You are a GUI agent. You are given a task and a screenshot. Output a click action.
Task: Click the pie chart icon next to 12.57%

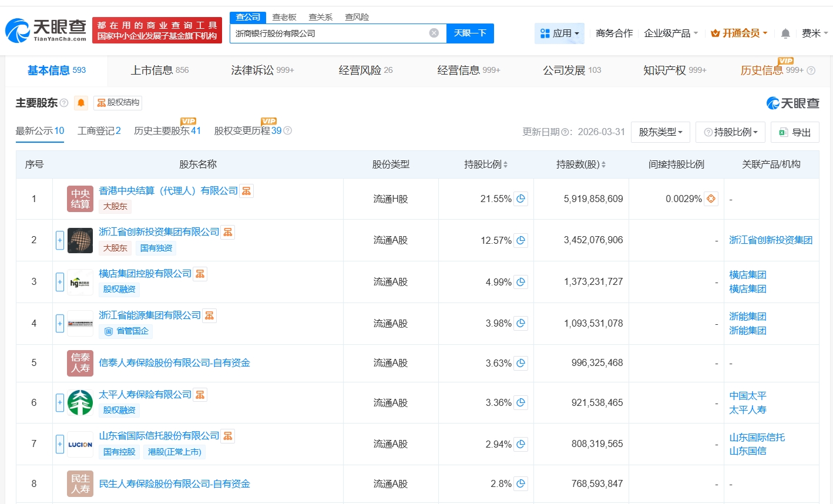click(x=520, y=240)
